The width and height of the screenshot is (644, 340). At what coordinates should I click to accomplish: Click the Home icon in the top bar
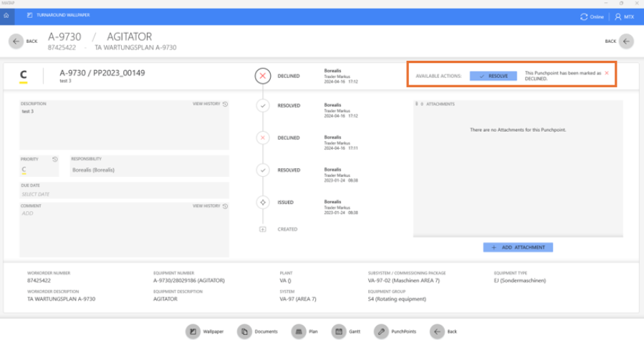[6, 15]
